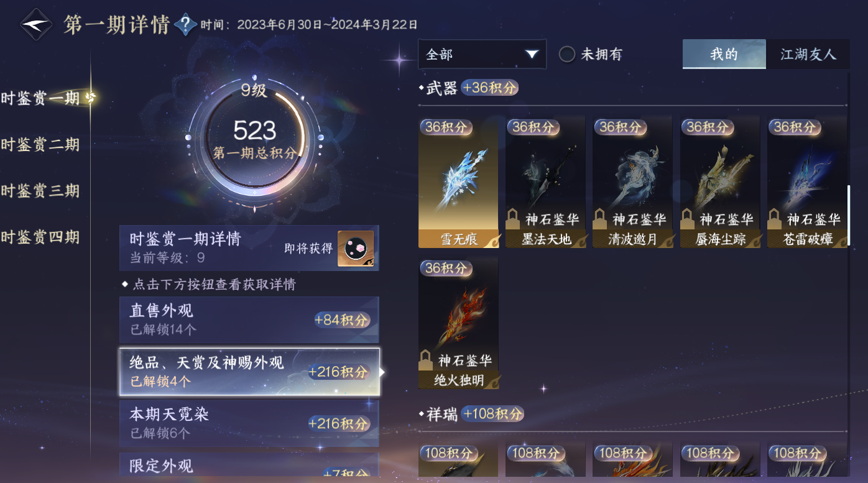The image size is (868, 483).
Task: Switch to the 江湖友人 tab
Action: [x=808, y=54]
